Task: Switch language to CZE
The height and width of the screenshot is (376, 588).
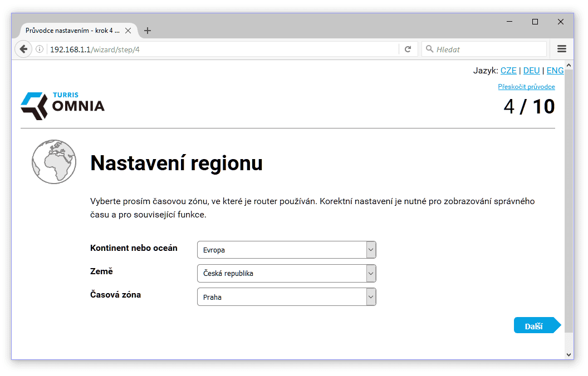Action: [x=508, y=71]
